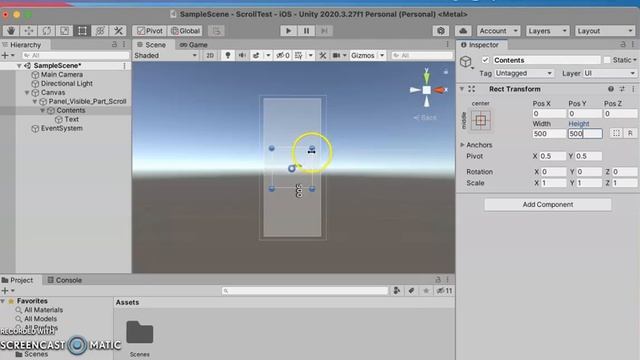Click Add Component button

[x=548, y=204]
